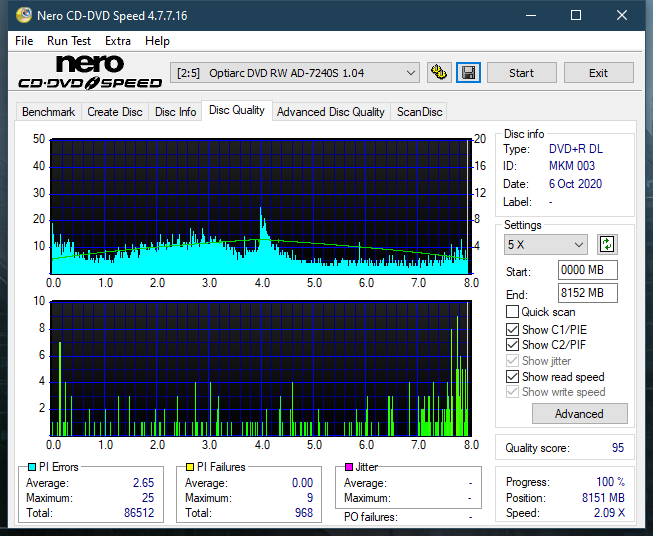The width and height of the screenshot is (653, 536).
Task: Toggle the Quick scan checkbox
Action: (x=512, y=312)
